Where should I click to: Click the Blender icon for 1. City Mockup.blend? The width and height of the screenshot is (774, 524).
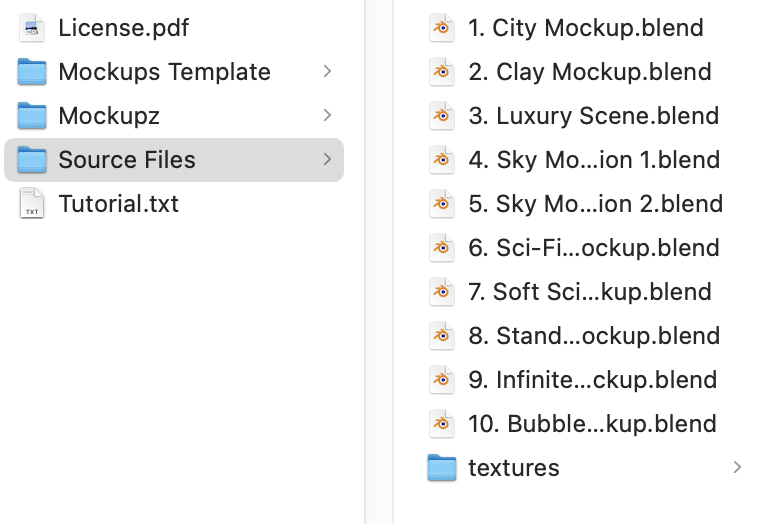point(441,28)
